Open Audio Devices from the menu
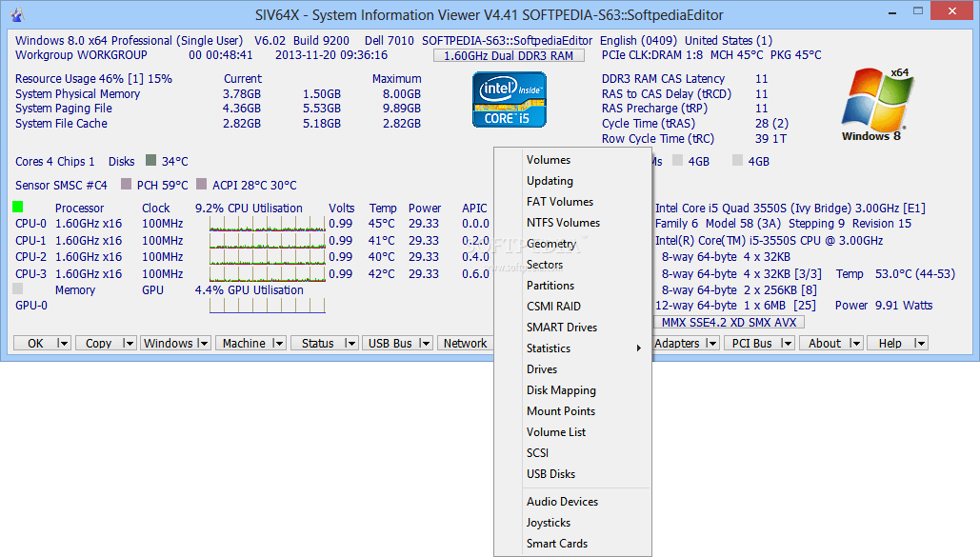 point(572,502)
